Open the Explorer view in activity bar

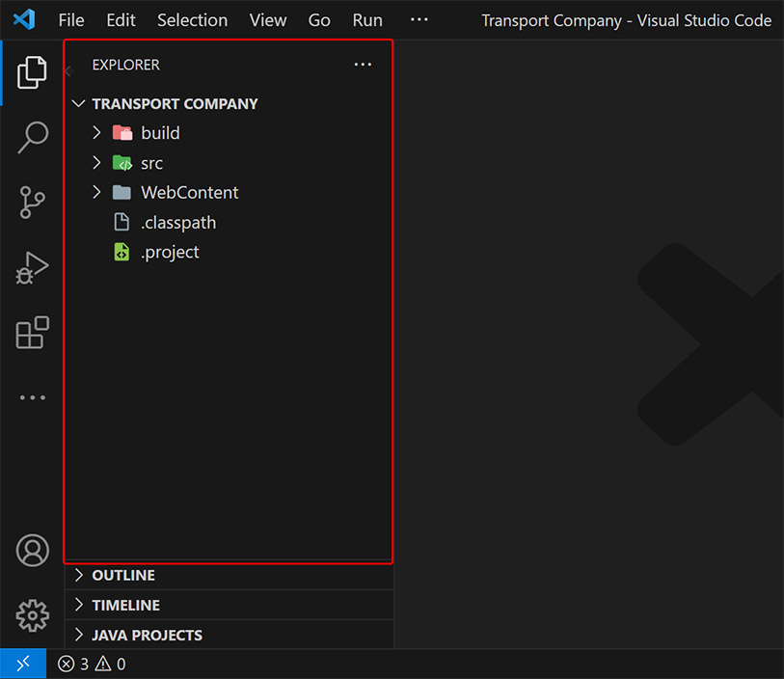coord(32,72)
